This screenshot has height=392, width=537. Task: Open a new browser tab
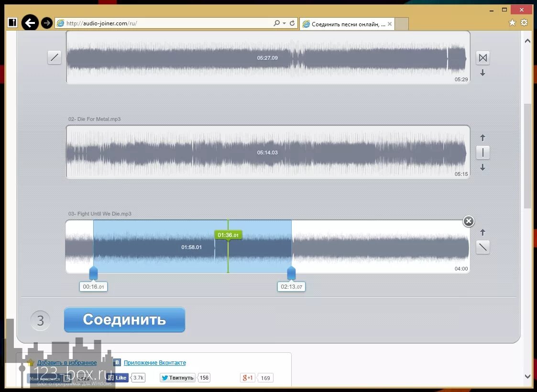[402, 24]
